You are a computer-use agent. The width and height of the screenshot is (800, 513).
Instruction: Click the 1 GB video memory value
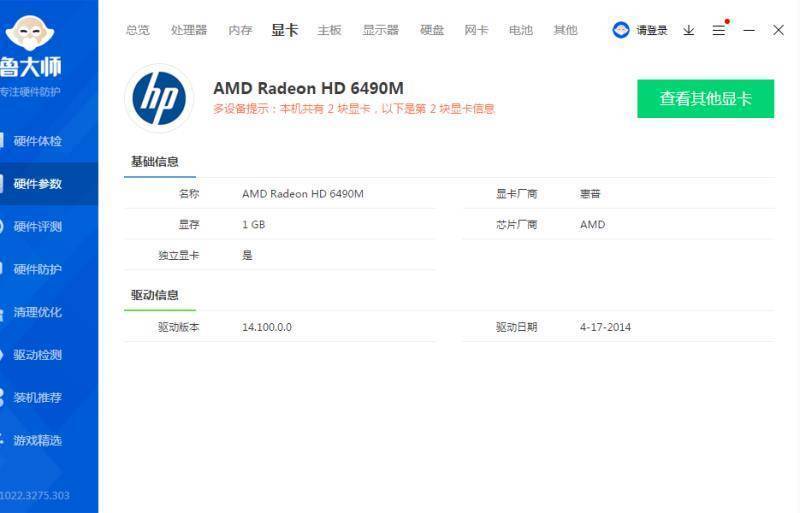(x=253, y=225)
